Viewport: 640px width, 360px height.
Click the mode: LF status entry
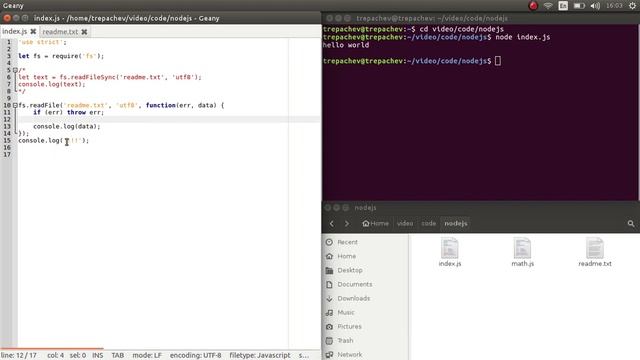(x=147, y=355)
